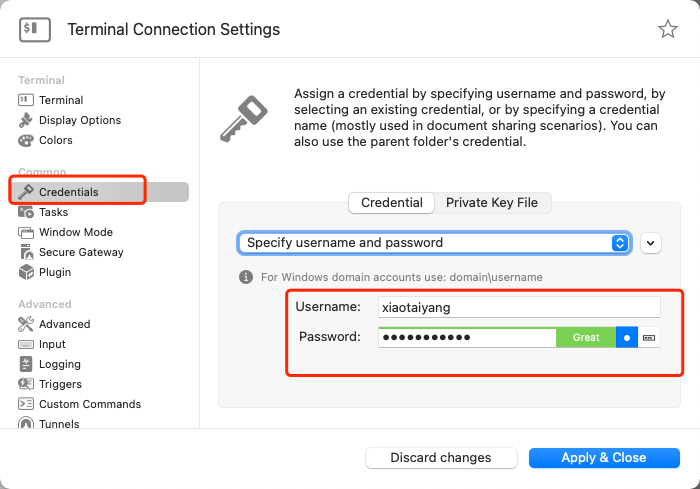The height and width of the screenshot is (489, 700).
Task: Click the Username input field
Action: click(519, 308)
